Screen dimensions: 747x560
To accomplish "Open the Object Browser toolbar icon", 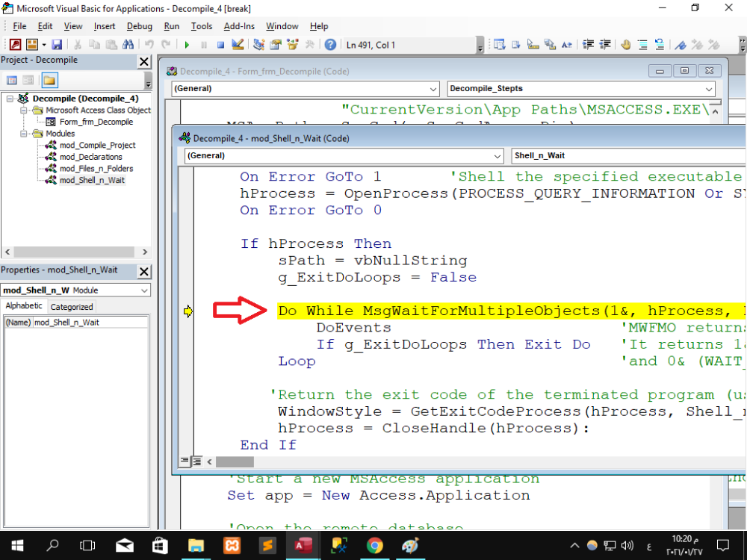I will coord(293,45).
